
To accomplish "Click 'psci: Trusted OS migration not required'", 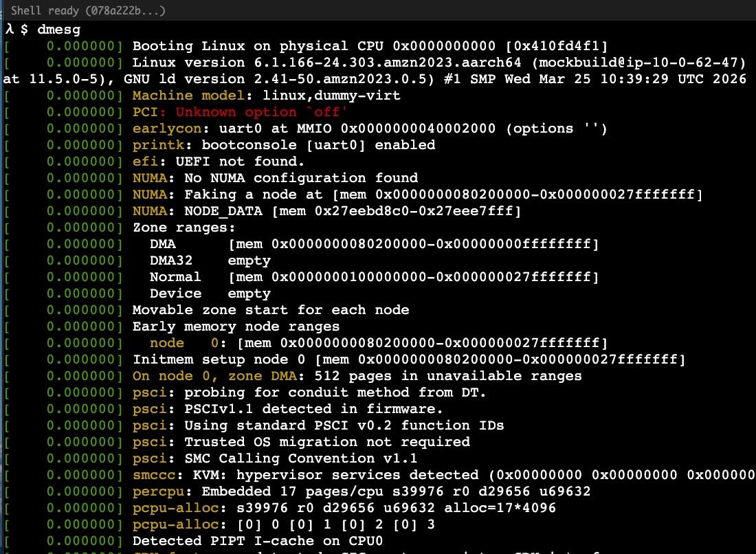I will point(301,442).
